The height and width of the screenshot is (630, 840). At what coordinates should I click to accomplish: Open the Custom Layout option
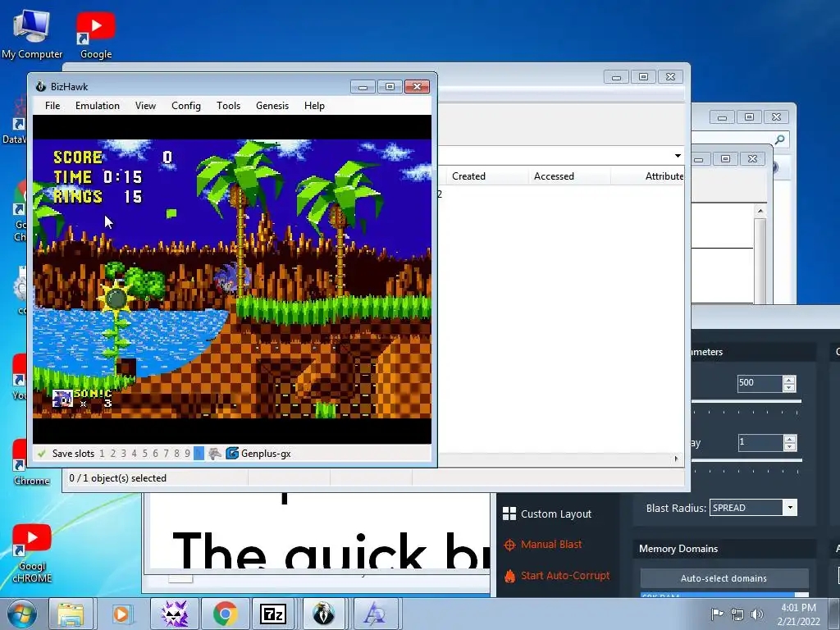point(556,514)
